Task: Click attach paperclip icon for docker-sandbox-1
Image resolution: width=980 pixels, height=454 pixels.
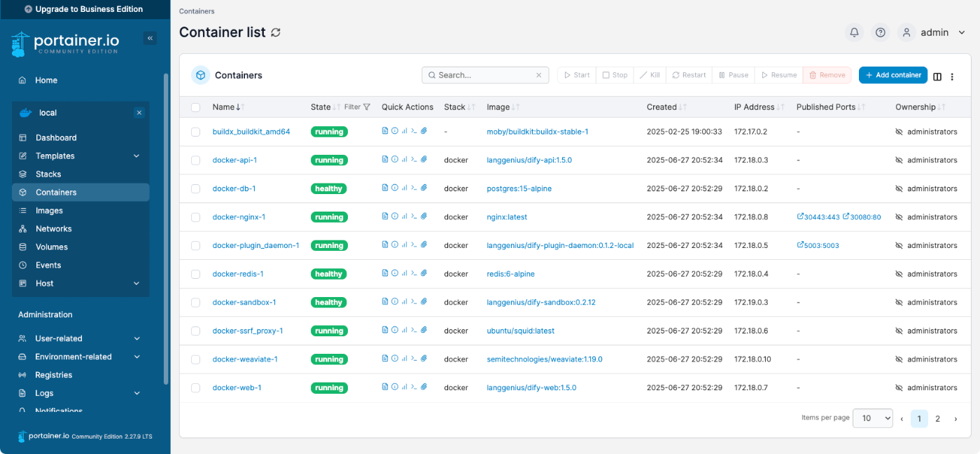Action: 423,302
